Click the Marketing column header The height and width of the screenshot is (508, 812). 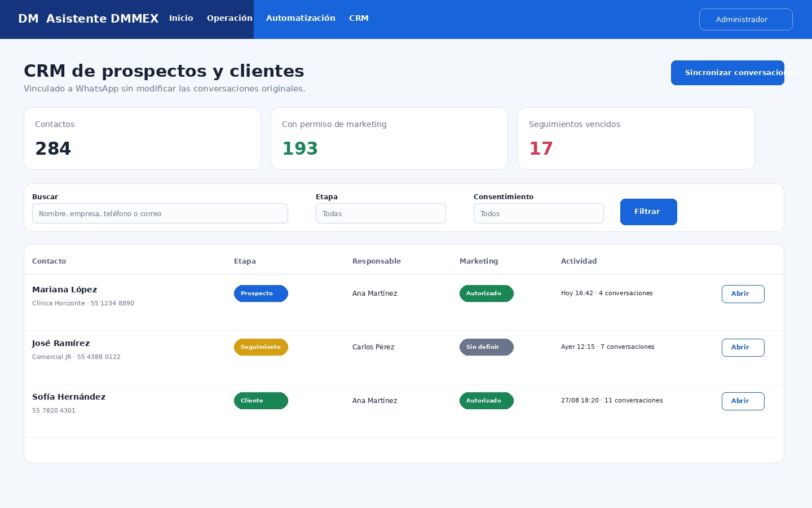coord(479,261)
